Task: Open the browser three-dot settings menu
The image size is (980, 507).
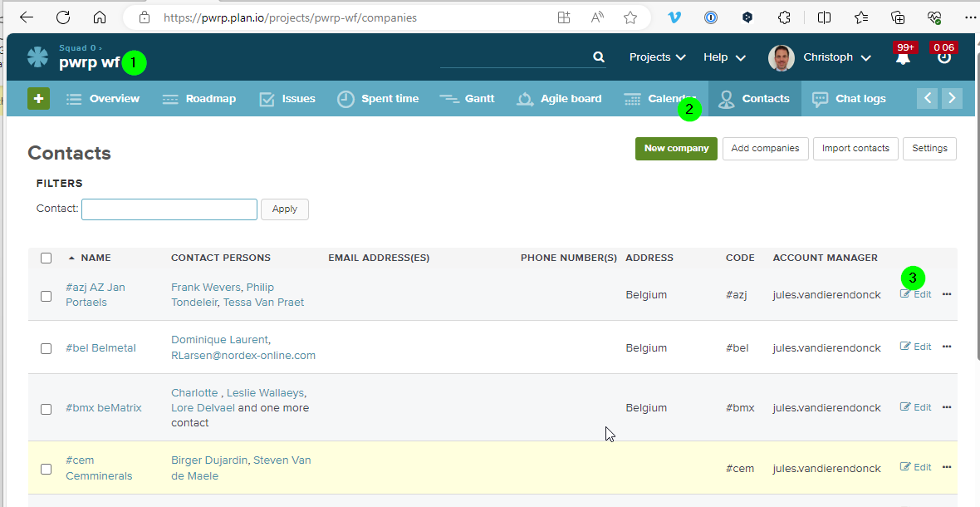Action: [x=970, y=17]
